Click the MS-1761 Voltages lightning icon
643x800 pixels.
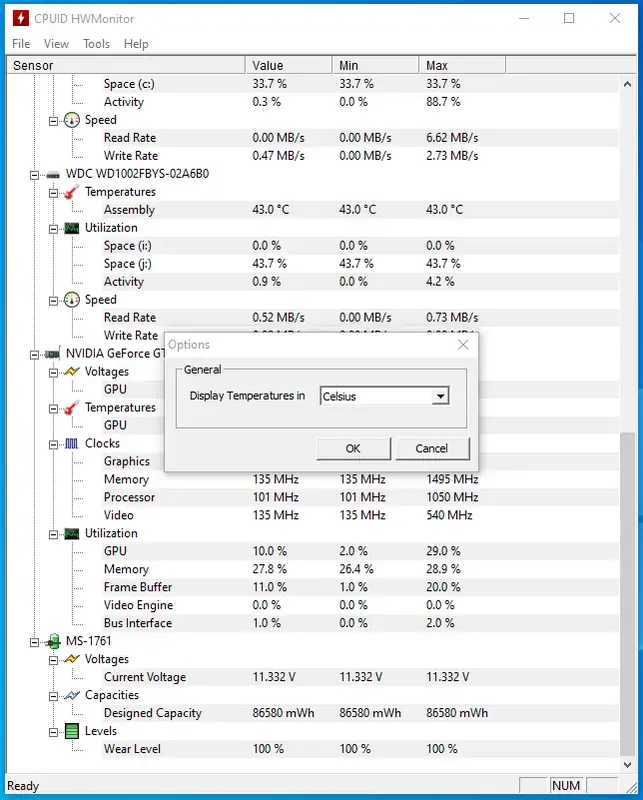click(x=72, y=659)
